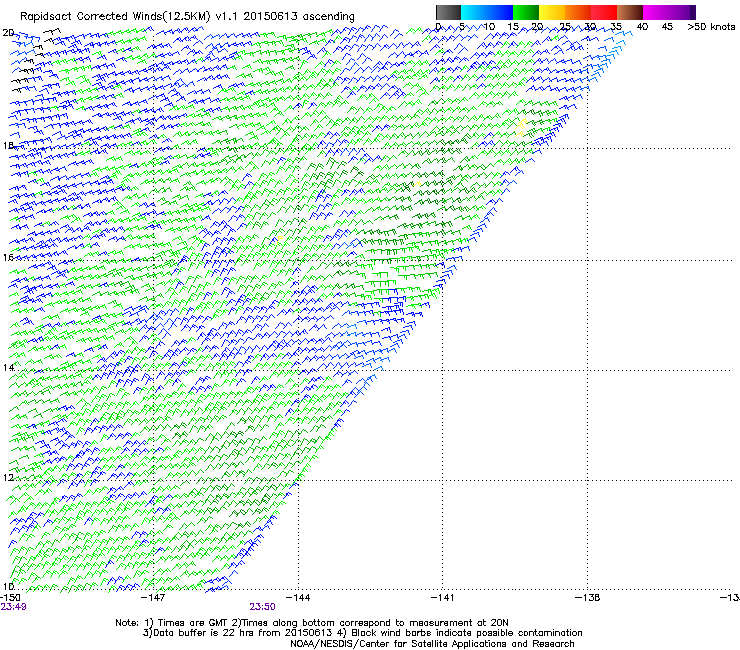Click the yellow wind barbs near 18N
This screenshot has height=650, width=740.
click(521, 127)
